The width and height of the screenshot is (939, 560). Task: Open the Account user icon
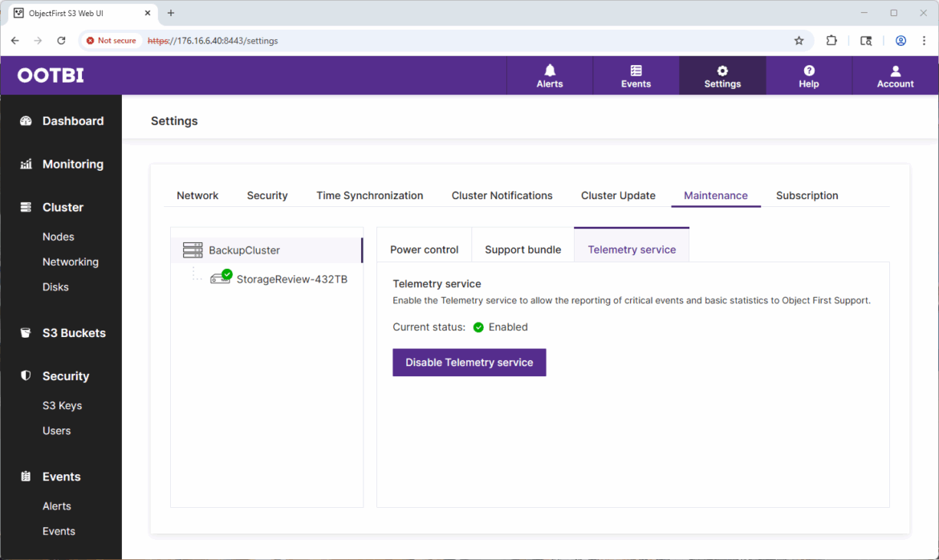pyautogui.click(x=895, y=71)
